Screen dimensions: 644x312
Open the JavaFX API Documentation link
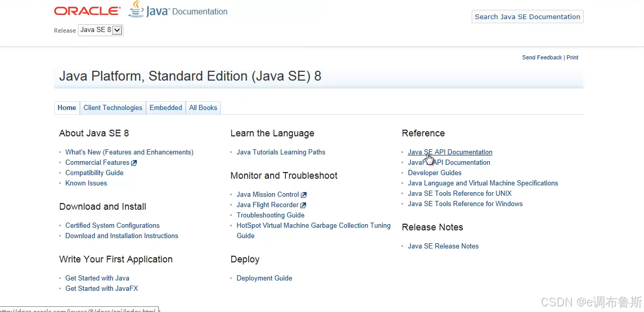pyautogui.click(x=449, y=162)
